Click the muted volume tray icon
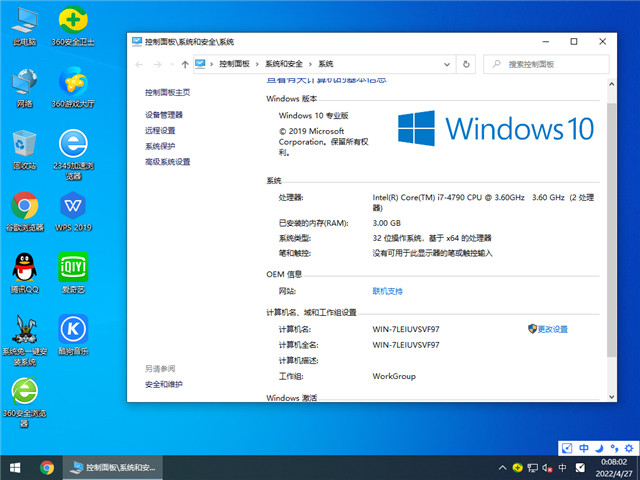 point(547,468)
